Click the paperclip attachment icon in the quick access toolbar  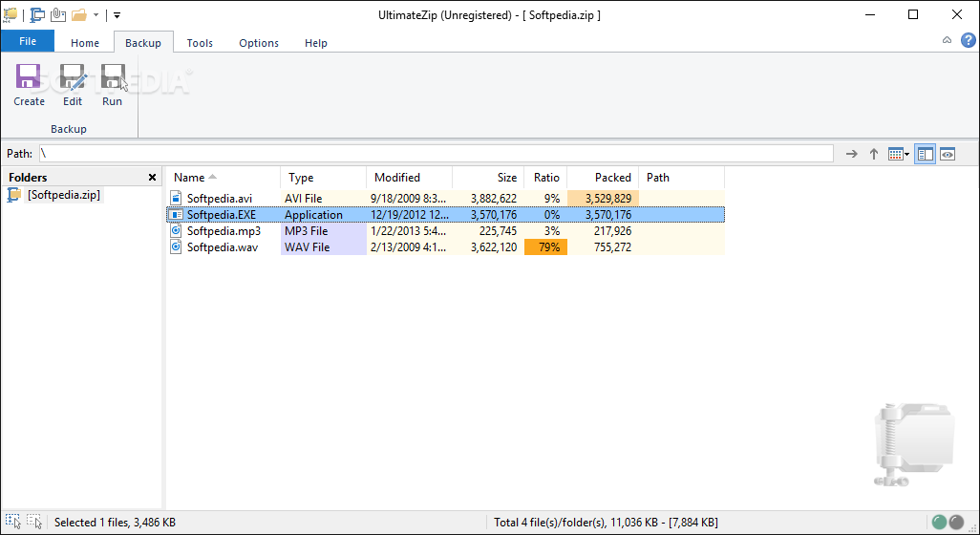click(x=58, y=14)
